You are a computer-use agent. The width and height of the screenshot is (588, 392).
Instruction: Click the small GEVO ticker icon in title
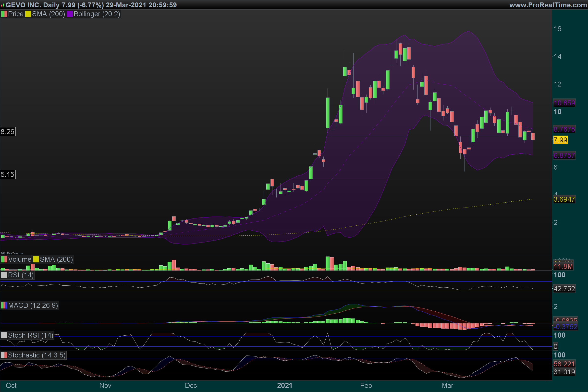pos(2,5)
